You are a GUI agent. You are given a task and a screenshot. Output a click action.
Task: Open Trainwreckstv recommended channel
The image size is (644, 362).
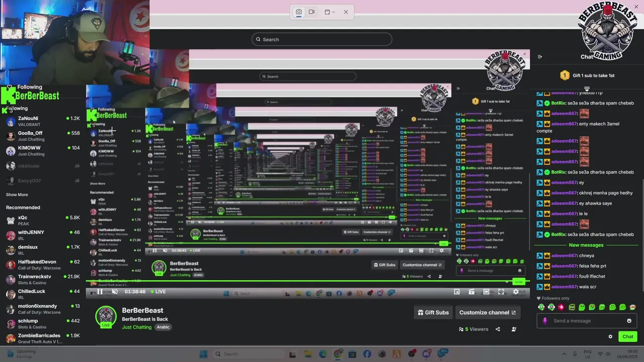42,280
